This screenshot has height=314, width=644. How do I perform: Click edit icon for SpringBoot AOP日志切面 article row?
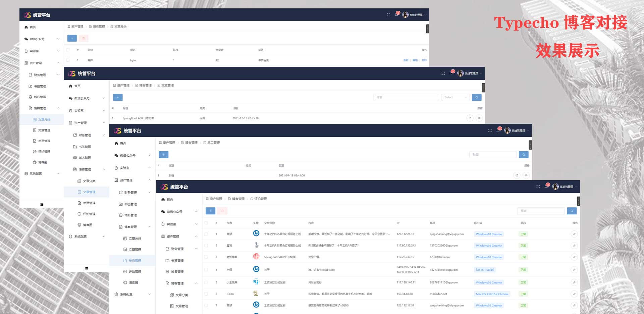click(x=470, y=118)
